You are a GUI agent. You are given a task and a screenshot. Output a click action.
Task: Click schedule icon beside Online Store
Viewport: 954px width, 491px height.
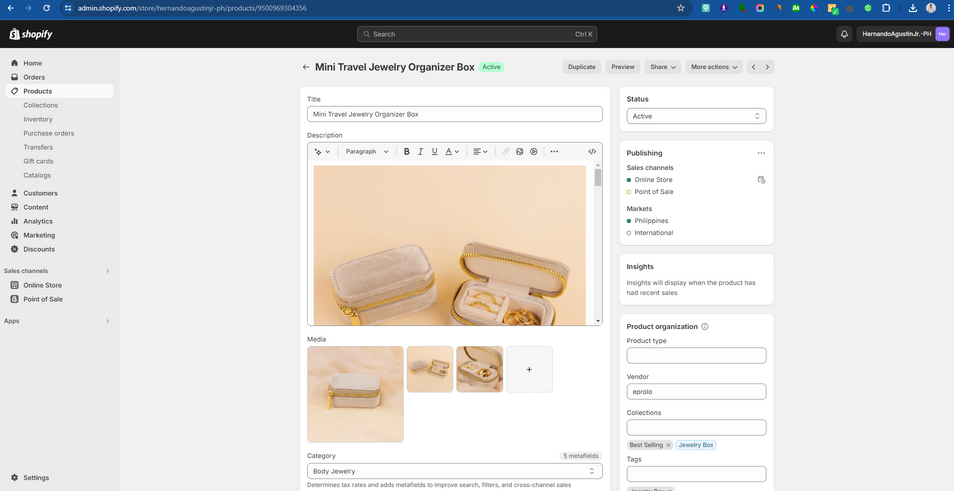(x=761, y=179)
